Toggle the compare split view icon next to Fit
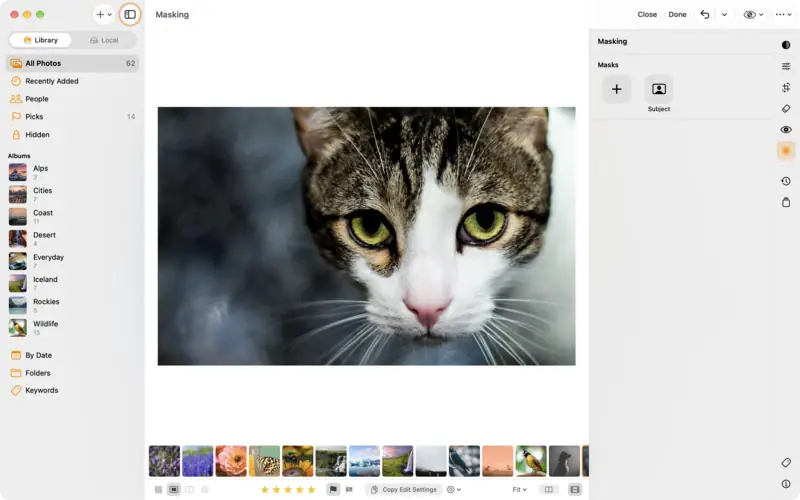This screenshot has height=500, width=800. pyautogui.click(x=548, y=490)
